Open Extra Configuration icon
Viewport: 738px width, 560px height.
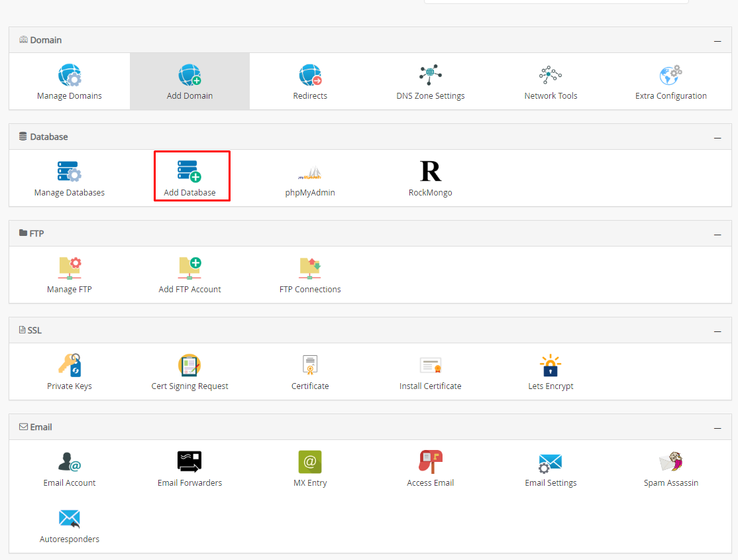coord(670,75)
